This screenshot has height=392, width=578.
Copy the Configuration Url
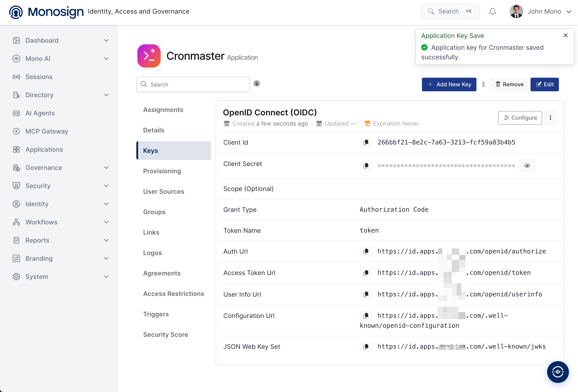(366, 316)
